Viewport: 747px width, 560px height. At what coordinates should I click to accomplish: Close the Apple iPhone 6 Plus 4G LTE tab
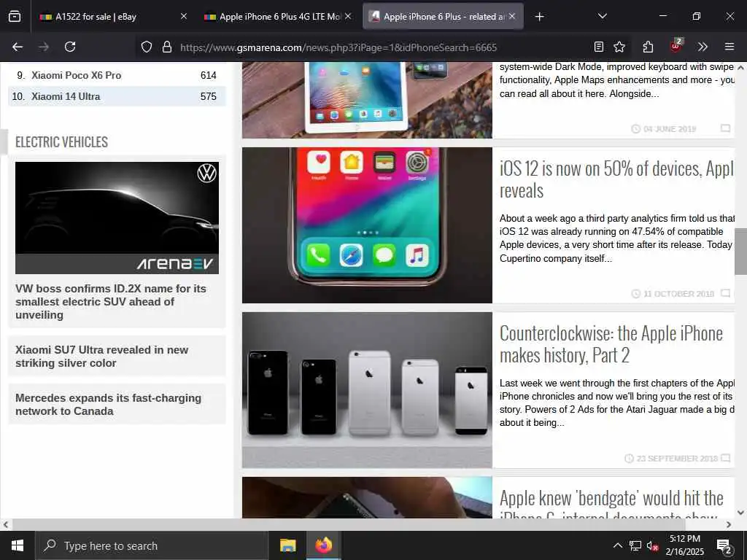[x=348, y=17]
